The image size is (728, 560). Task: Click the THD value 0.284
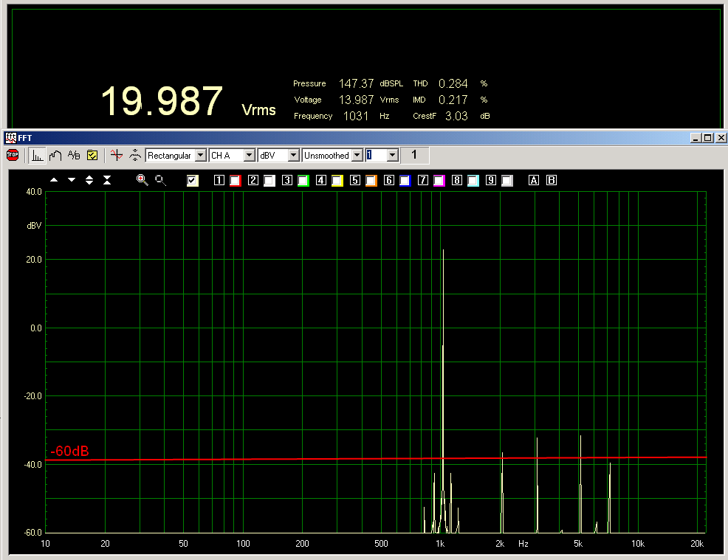pyautogui.click(x=453, y=83)
